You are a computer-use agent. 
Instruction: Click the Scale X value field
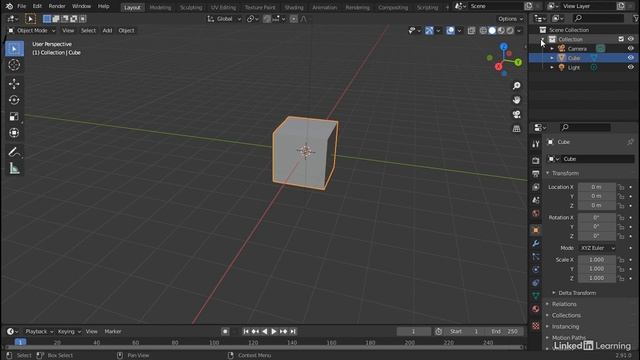pyautogui.click(x=597, y=260)
